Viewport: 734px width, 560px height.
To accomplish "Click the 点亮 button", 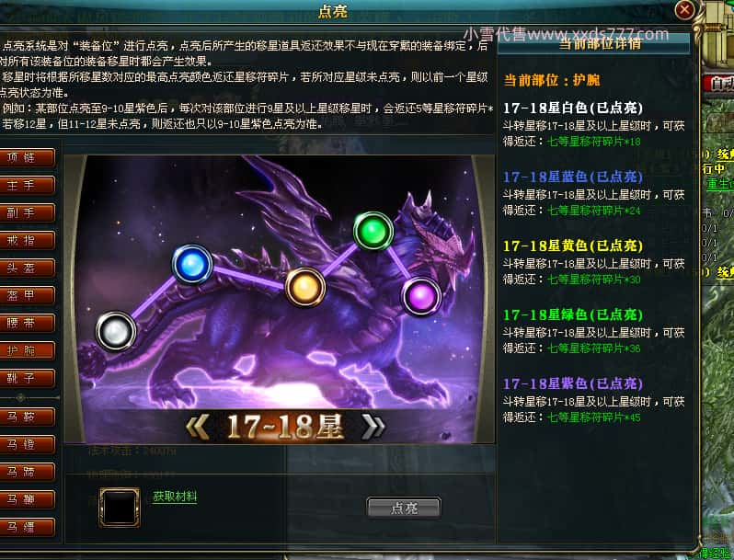I will 404,508.
